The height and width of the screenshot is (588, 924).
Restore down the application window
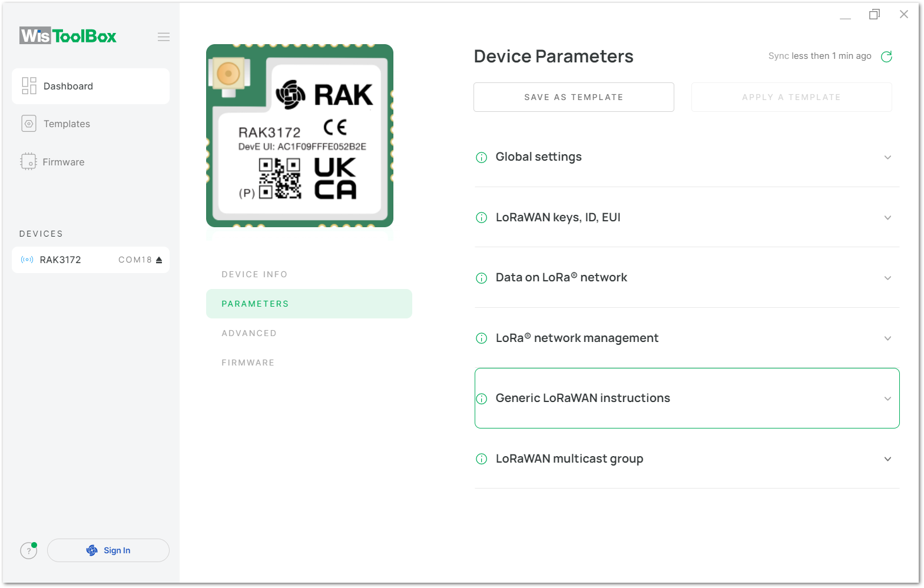pyautogui.click(x=875, y=14)
